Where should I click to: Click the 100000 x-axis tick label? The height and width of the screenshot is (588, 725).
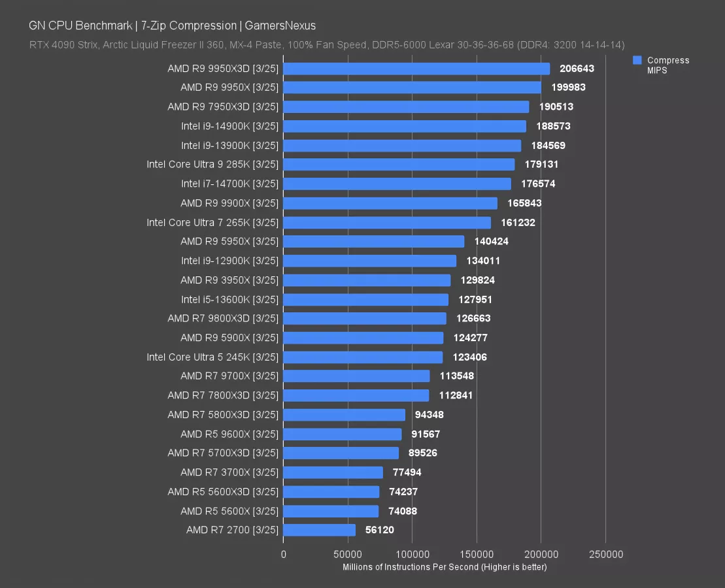click(412, 555)
